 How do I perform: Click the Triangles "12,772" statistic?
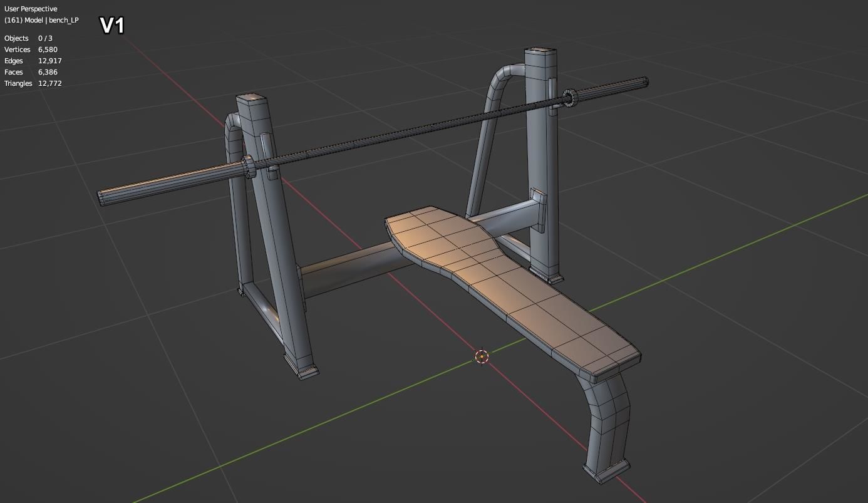pos(49,83)
